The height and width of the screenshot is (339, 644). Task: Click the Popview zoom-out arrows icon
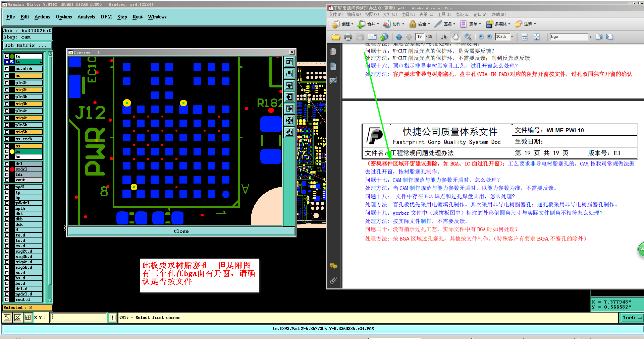click(289, 132)
